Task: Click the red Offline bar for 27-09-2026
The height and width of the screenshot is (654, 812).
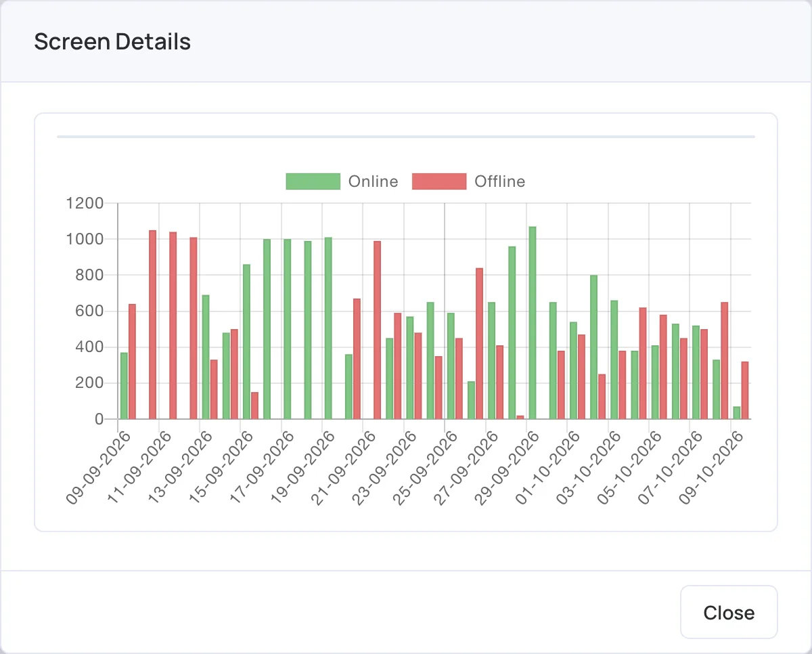Action: [499, 382]
